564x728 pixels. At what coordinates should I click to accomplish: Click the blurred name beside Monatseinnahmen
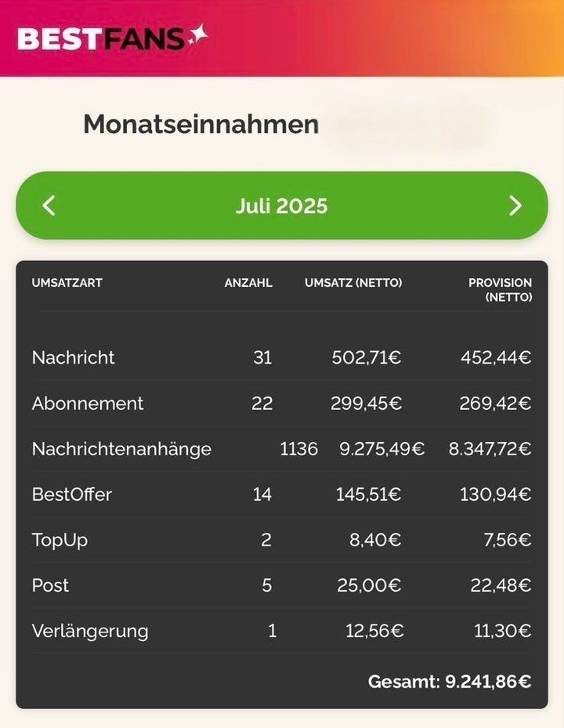pos(413,125)
